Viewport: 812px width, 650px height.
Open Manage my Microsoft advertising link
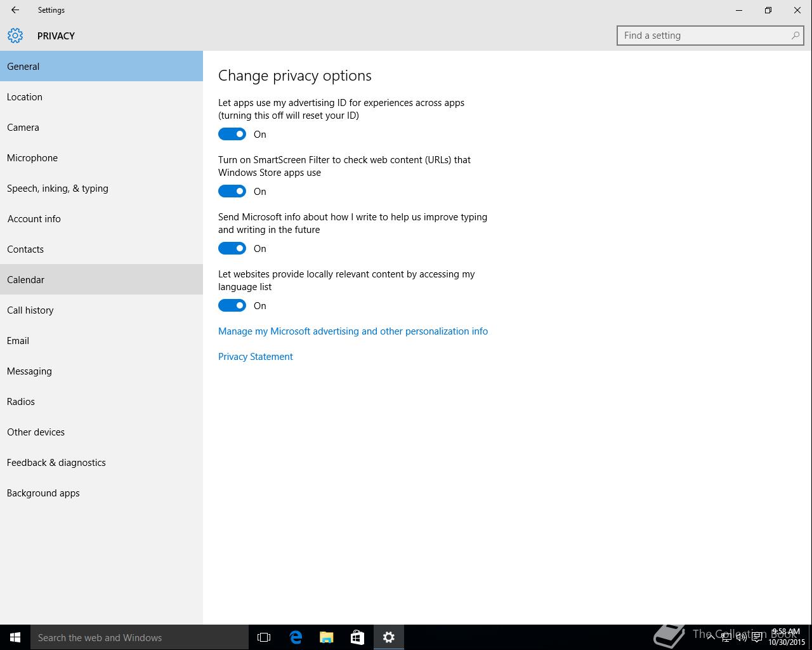pos(353,331)
